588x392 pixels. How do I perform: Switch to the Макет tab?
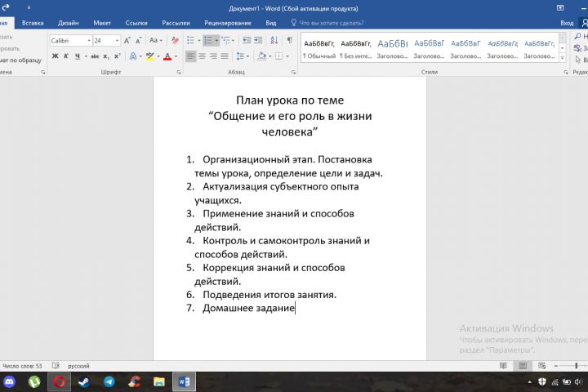(102, 23)
